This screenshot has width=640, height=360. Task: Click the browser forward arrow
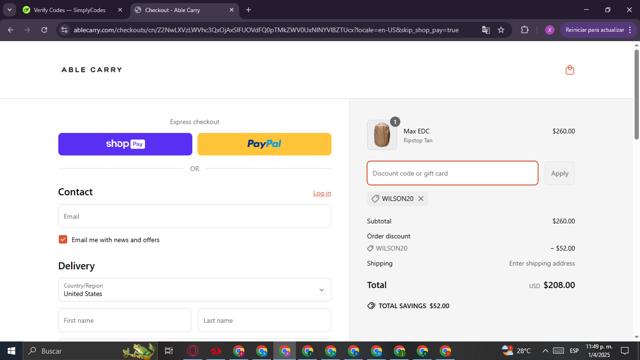(27, 30)
